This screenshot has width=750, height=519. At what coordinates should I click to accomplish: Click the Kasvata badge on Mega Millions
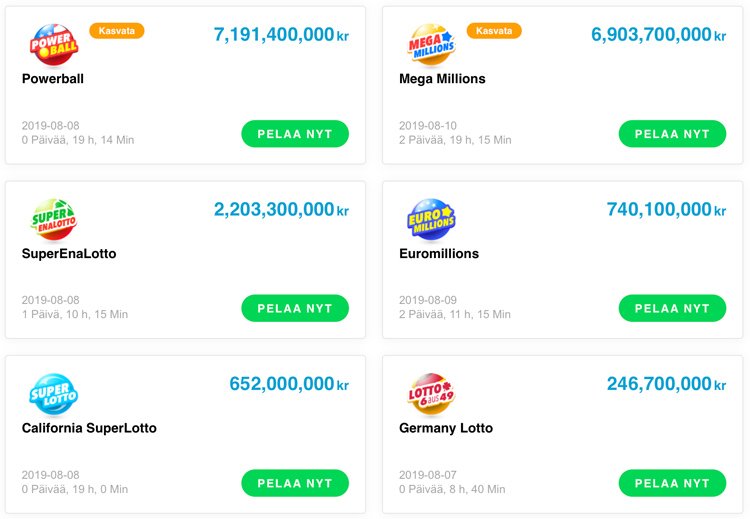(x=494, y=31)
